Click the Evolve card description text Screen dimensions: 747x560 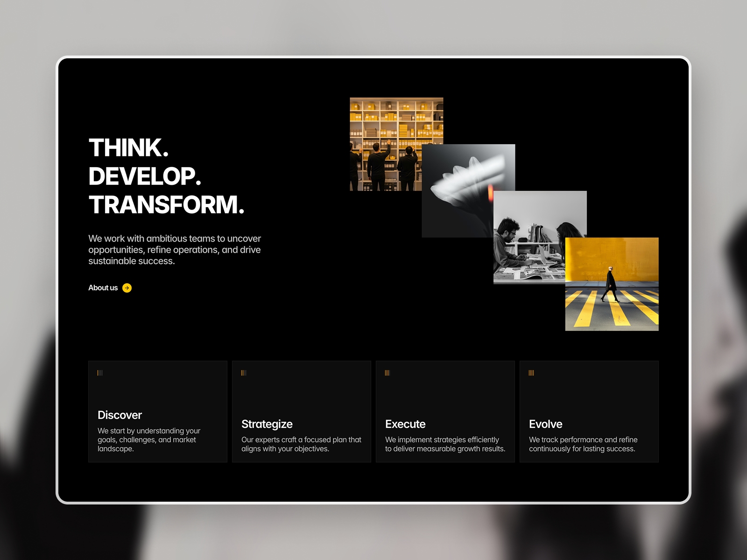(584, 444)
